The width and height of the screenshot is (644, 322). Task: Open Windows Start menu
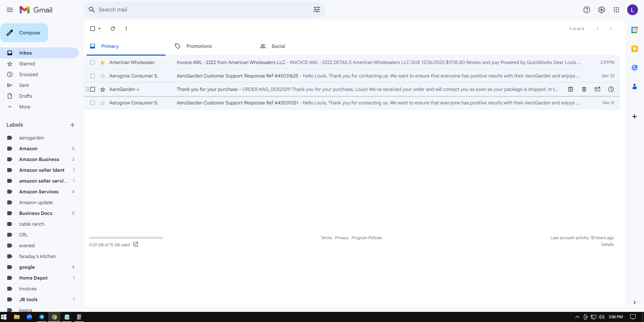[4, 317]
